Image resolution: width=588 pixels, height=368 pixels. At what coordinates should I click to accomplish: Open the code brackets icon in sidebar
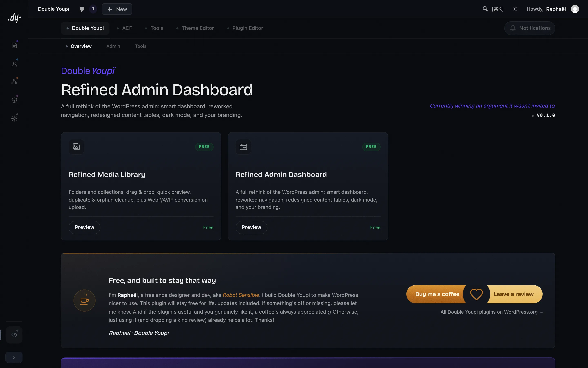pyautogui.click(x=14, y=335)
